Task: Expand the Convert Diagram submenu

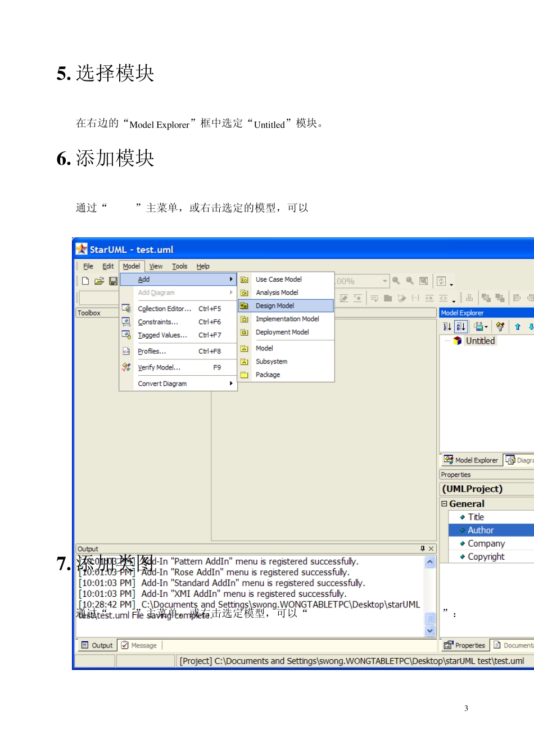Action: (x=178, y=384)
